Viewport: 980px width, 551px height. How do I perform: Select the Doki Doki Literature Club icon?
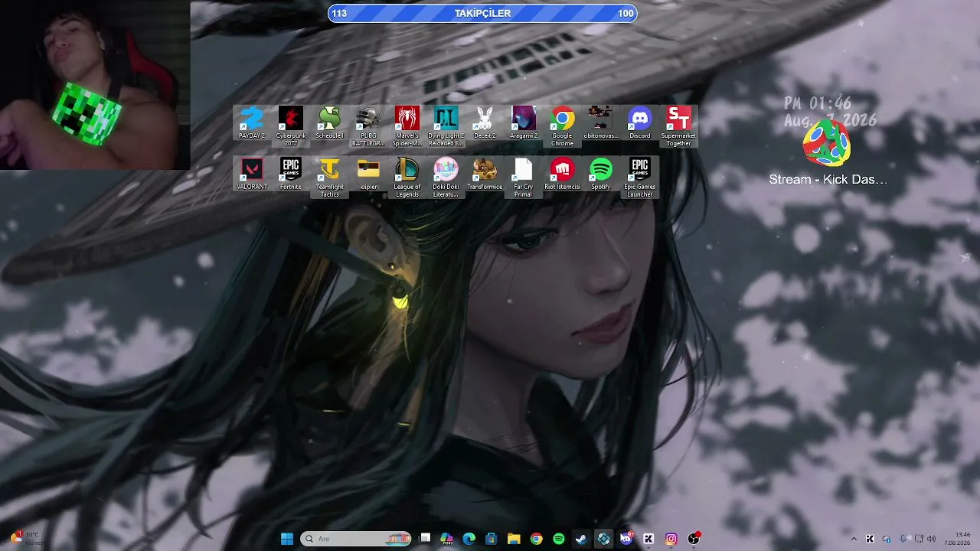[x=446, y=178]
